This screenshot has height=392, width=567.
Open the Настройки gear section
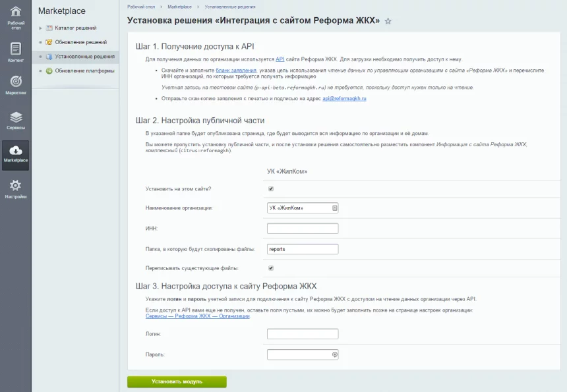click(x=16, y=189)
